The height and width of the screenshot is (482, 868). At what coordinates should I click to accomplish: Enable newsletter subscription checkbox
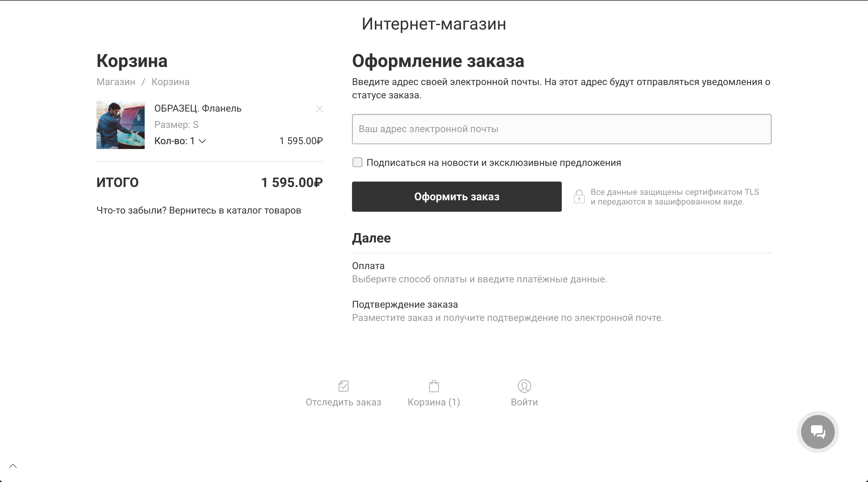click(357, 163)
